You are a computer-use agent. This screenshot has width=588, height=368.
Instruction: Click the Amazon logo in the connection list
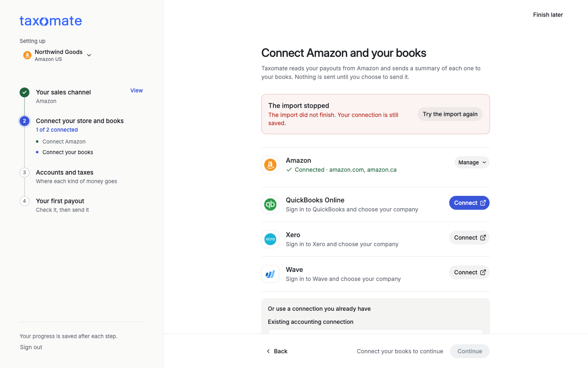[270, 165]
